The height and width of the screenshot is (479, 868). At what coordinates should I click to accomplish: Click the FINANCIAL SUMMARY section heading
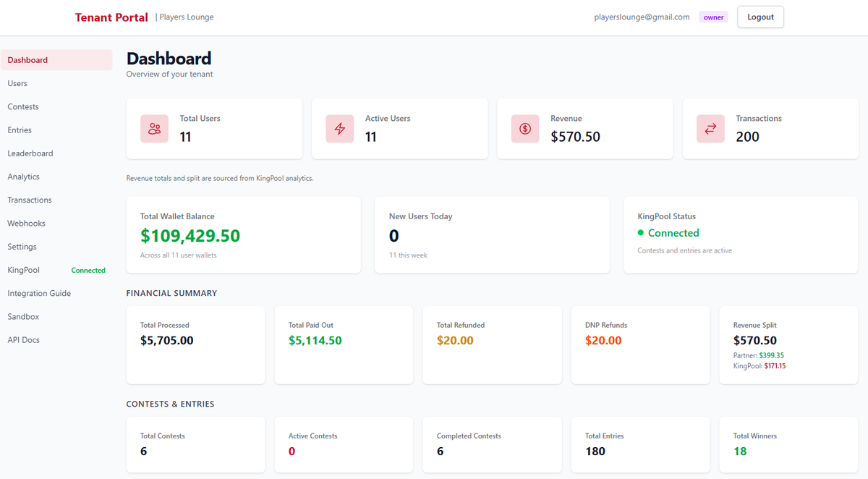tap(171, 293)
